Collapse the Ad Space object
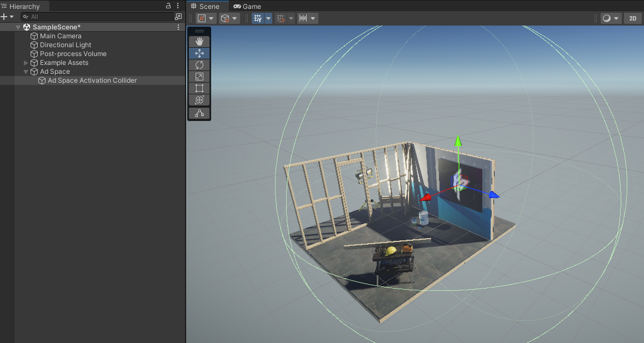Image resolution: width=644 pixels, height=343 pixels. click(26, 72)
